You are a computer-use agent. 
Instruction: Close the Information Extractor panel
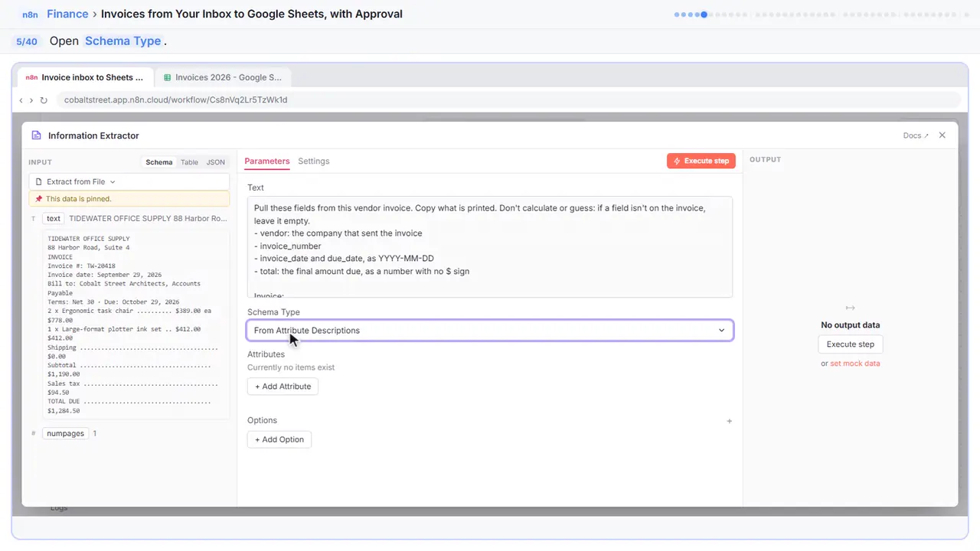[942, 135]
